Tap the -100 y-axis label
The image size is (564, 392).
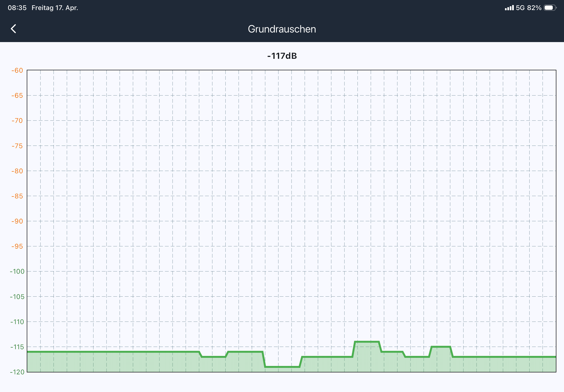(x=17, y=271)
